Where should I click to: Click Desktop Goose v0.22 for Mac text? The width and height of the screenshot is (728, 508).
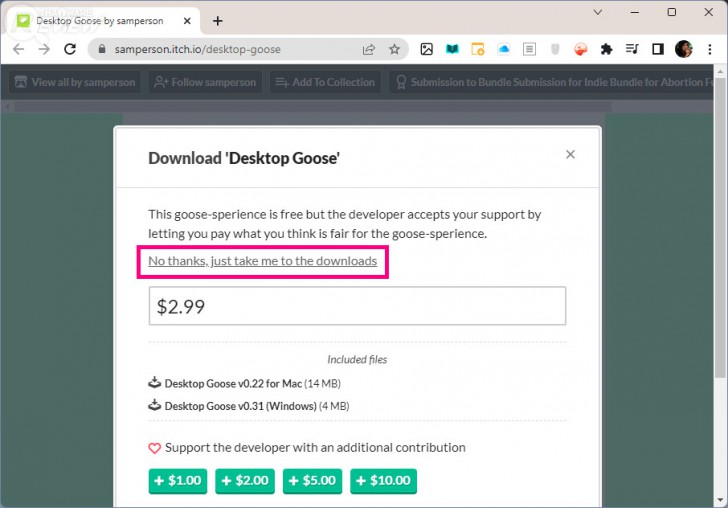point(233,384)
